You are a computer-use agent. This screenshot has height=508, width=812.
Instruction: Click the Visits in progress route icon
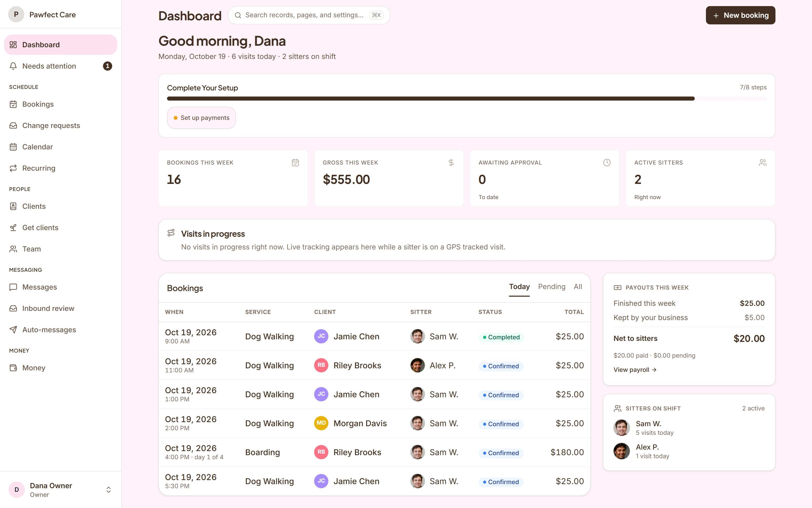pos(171,233)
